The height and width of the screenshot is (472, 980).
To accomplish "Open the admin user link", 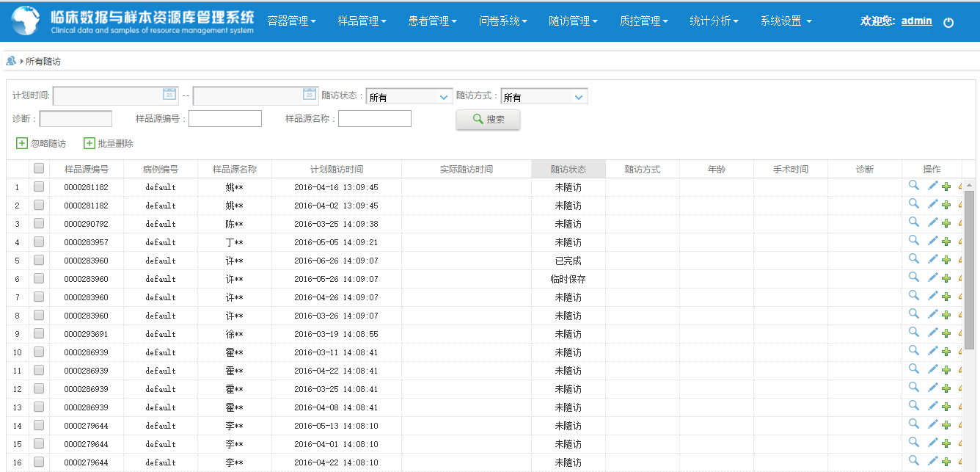I will (x=916, y=21).
